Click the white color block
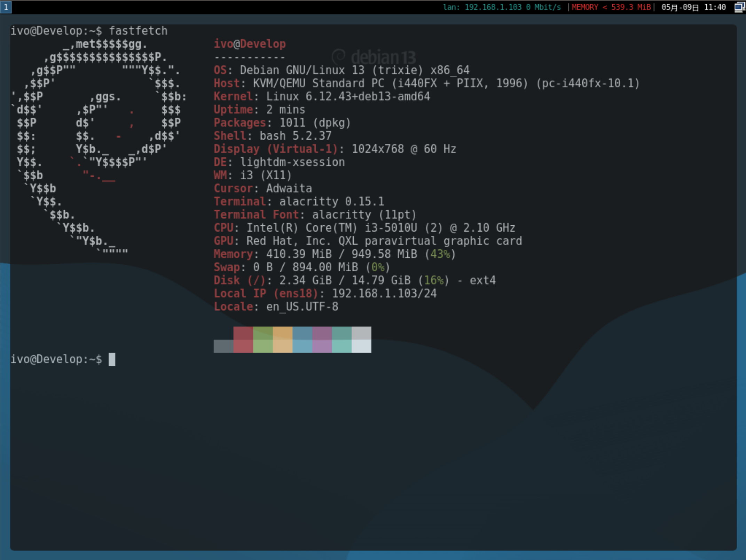This screenshot has height=560, width=746. (361, 340)
